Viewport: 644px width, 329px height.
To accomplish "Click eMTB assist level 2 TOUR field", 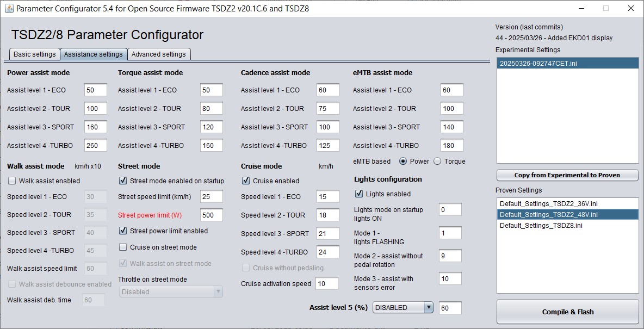I will (x=452, y=108).
